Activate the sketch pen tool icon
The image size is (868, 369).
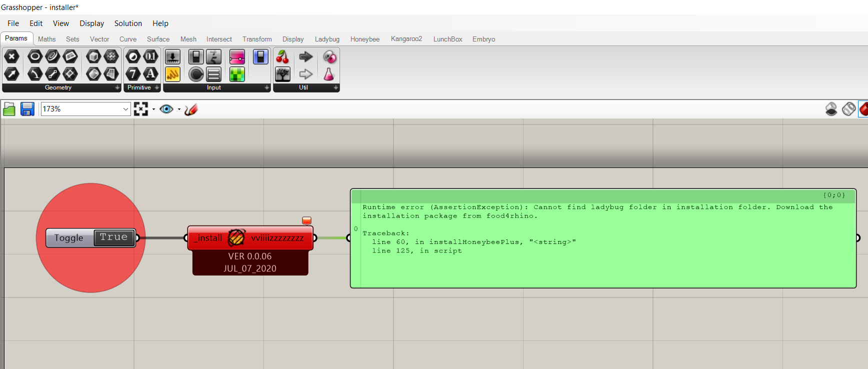(191, 109)
